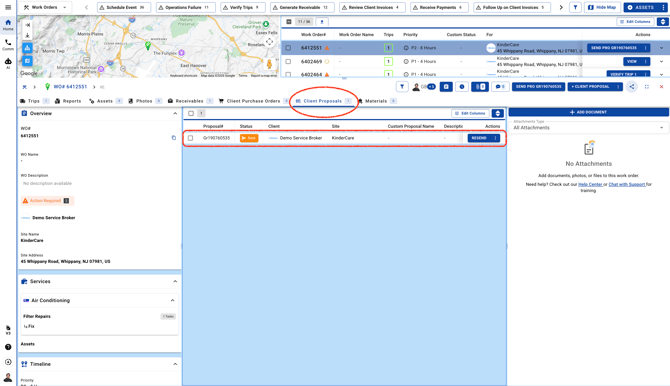Open the filter icon in detail toolbar

point(402,87)
